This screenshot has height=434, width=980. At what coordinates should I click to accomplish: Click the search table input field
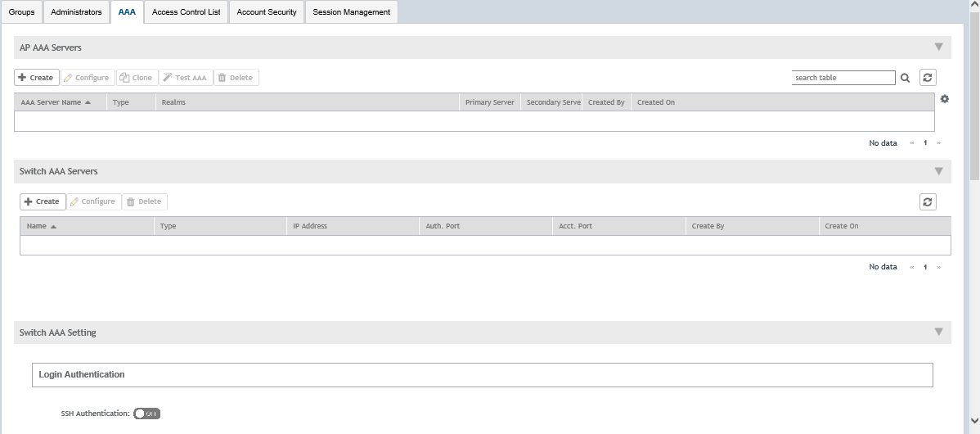843,78
